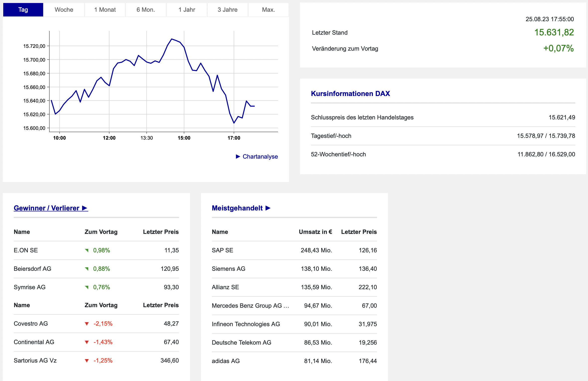This screenshot has height=381, width=588.
Task: Switch to 1 Jahr chart view
Action: click(x=187, y=10)
